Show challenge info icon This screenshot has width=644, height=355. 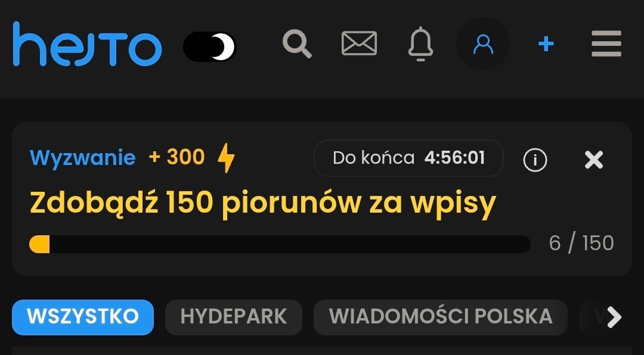click(x=535, y=160)
